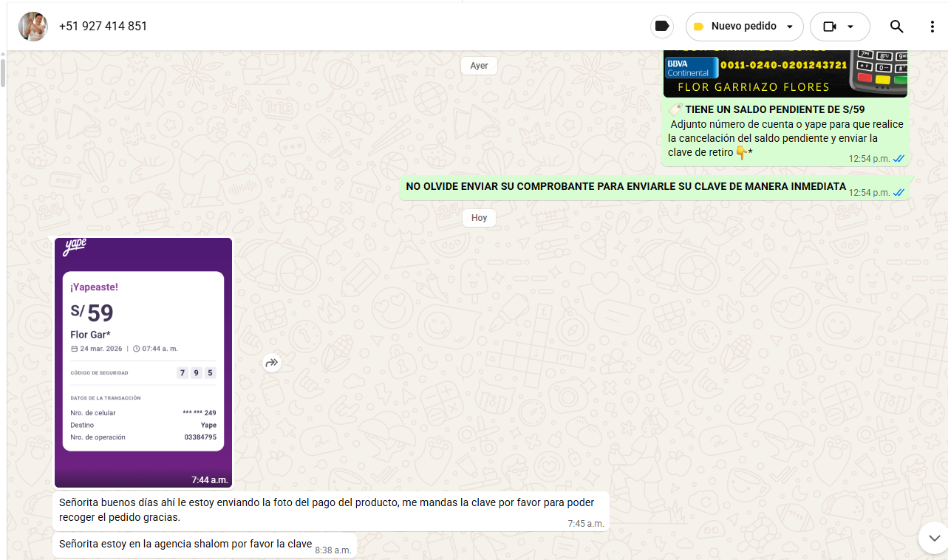Viewport: 948px width, 560px height.
Task: Start a call with the video camera icon
Action: pyautogui.click(x=830, y=27)
